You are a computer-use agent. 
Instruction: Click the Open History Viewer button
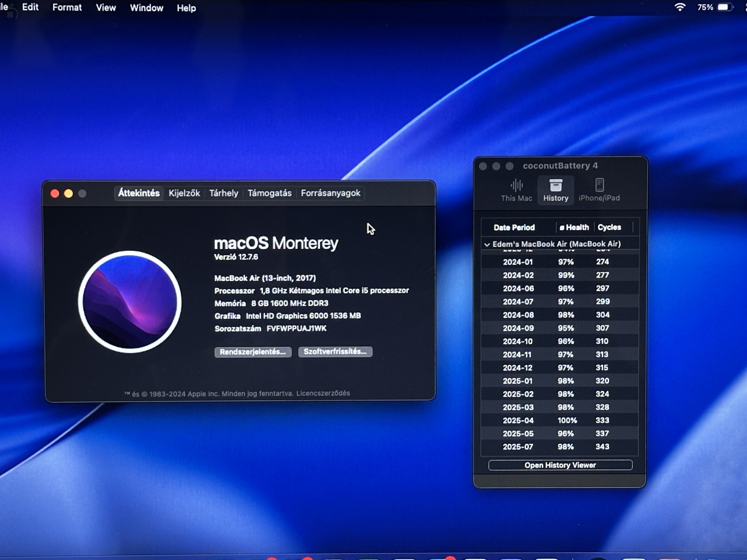[x=560, y=465]
